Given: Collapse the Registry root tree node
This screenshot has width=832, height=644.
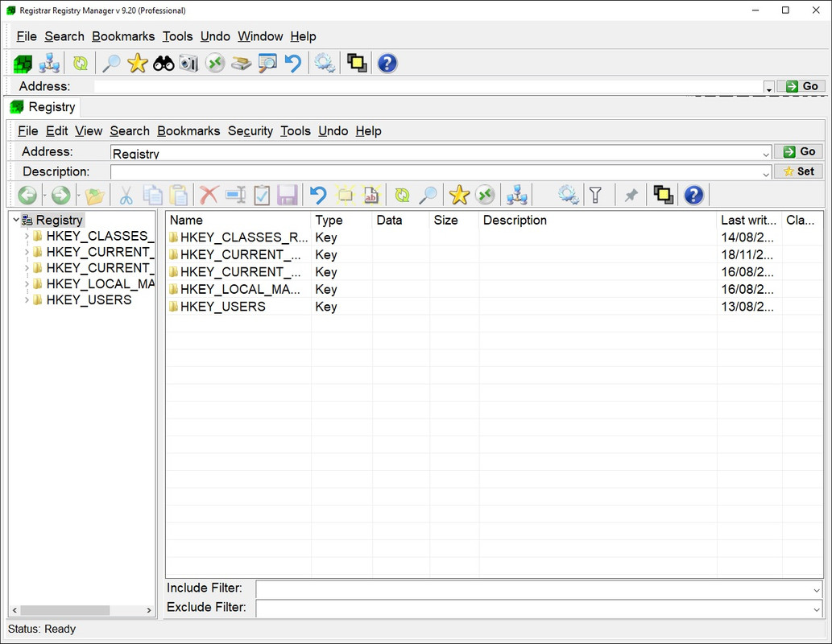Looking at the screenshot, I should [16, 220].
